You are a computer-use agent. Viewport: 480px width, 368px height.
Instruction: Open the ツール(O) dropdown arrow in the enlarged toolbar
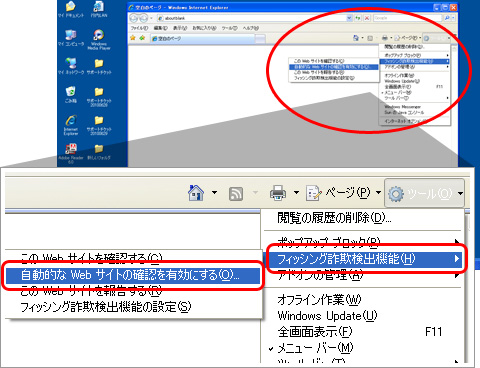(x=460, y=193)
